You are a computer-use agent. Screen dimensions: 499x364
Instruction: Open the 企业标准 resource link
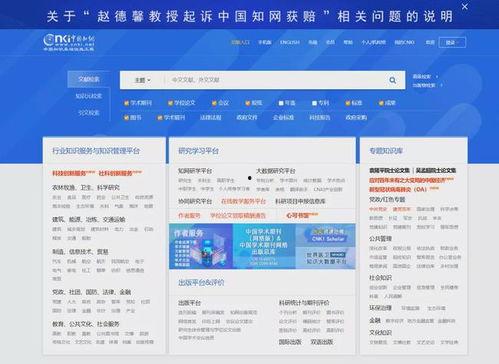point(283,117)
